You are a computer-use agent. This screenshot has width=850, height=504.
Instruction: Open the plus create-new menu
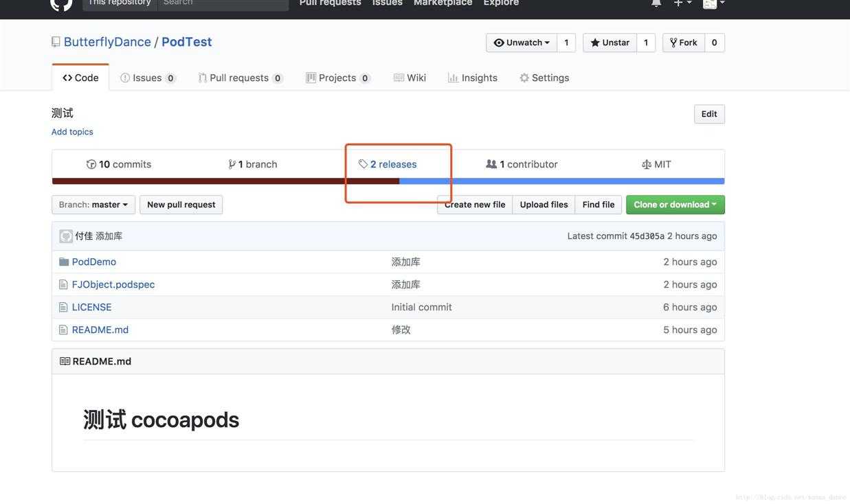pos(682,3)
